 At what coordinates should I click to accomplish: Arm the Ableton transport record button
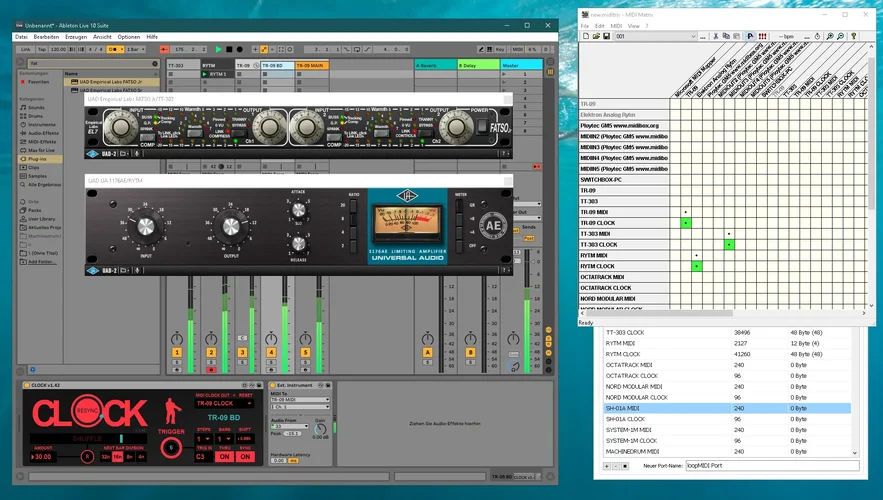[239, 50]
